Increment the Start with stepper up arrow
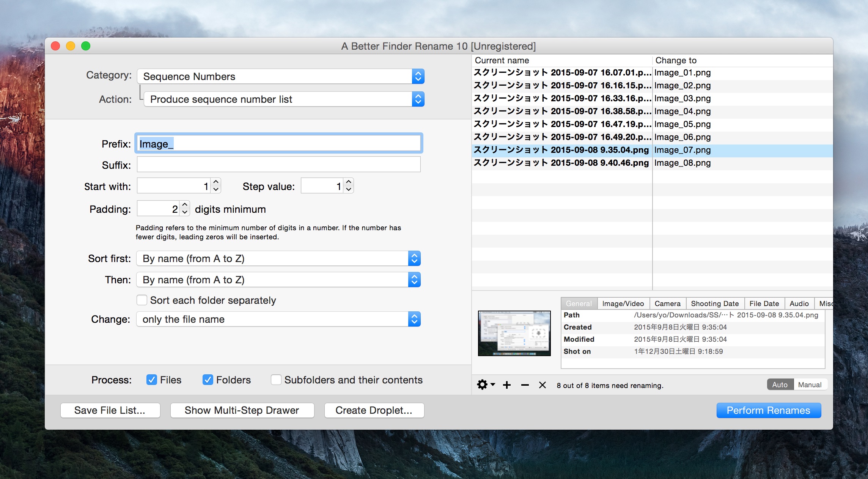The image size is (868, 479). pyautogui.click(x=216, y=182)
